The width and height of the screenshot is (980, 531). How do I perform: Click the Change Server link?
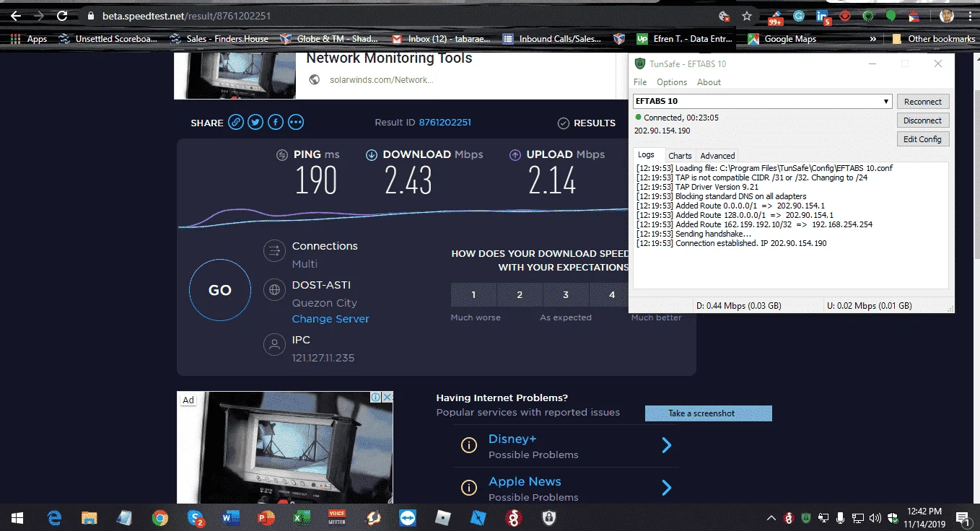tap(331, 319)
